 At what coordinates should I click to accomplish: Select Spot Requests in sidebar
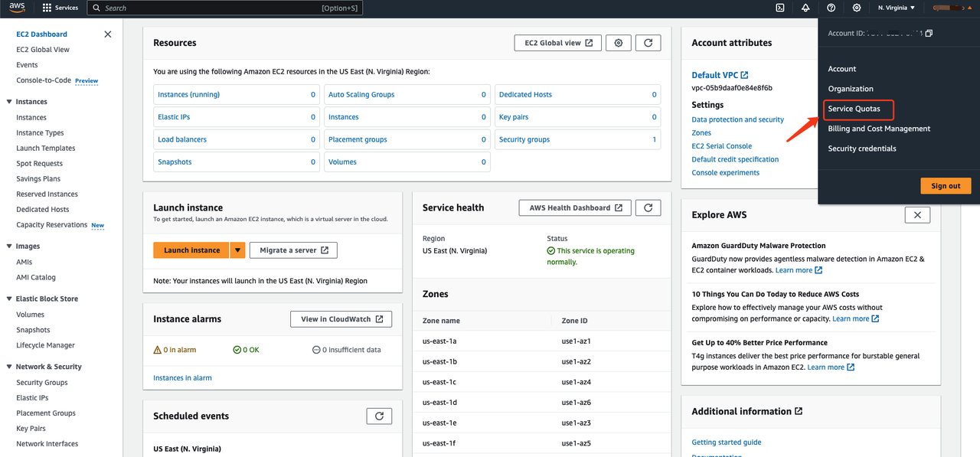pos(40,164)
